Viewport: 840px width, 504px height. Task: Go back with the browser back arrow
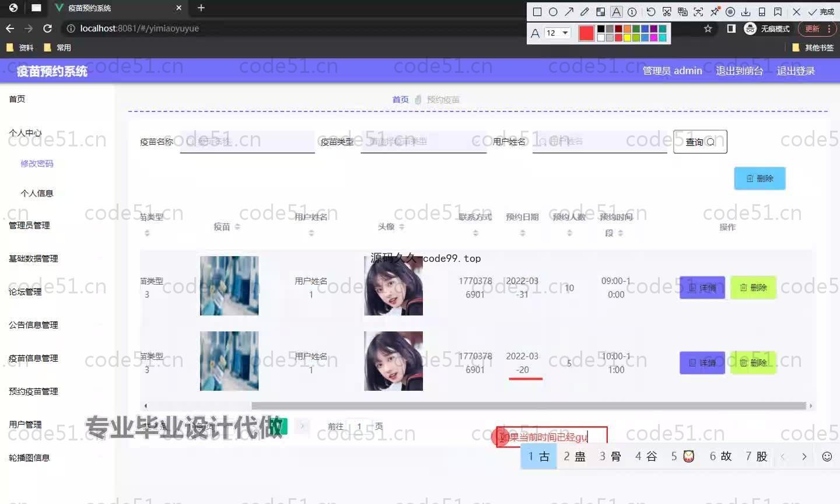[10, 28]
